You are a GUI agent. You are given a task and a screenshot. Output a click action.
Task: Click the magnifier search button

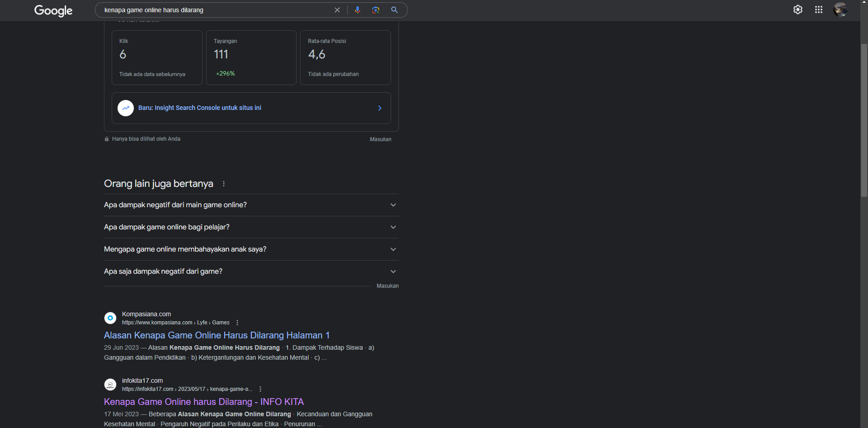click(394, 10)
